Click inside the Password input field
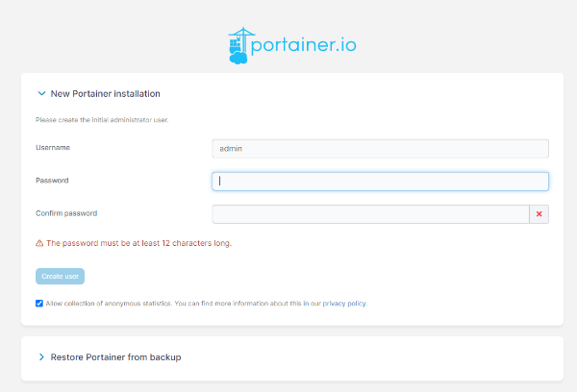Viewport: 577px width, 392px height. point(380,181)
